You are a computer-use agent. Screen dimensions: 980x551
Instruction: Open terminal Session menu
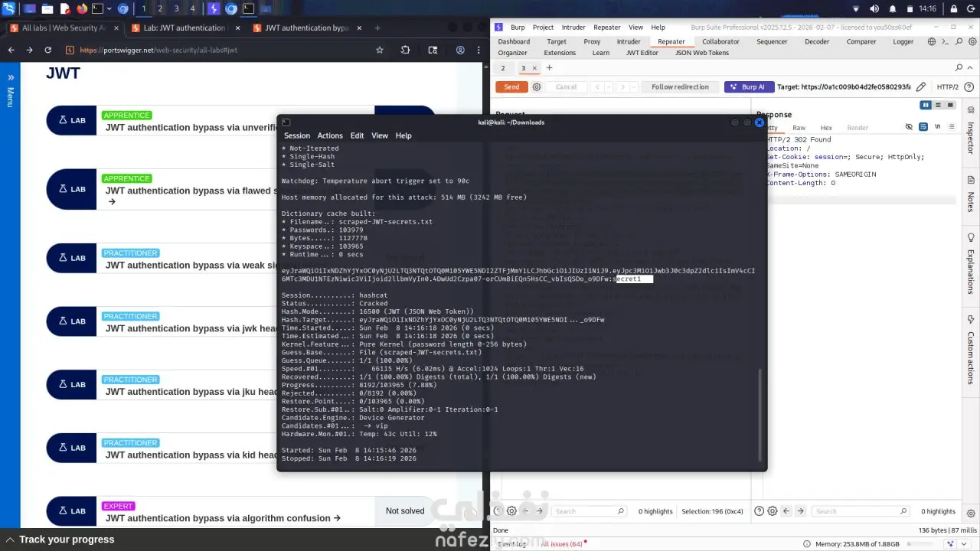click(297, 135)
